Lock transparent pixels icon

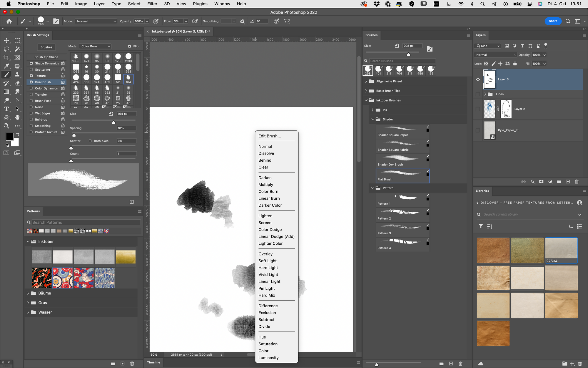click(x=486, y=64)
